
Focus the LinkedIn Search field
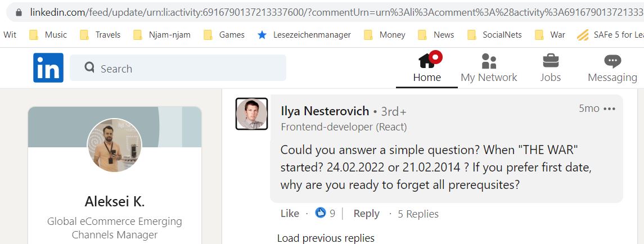click(178, 68)
